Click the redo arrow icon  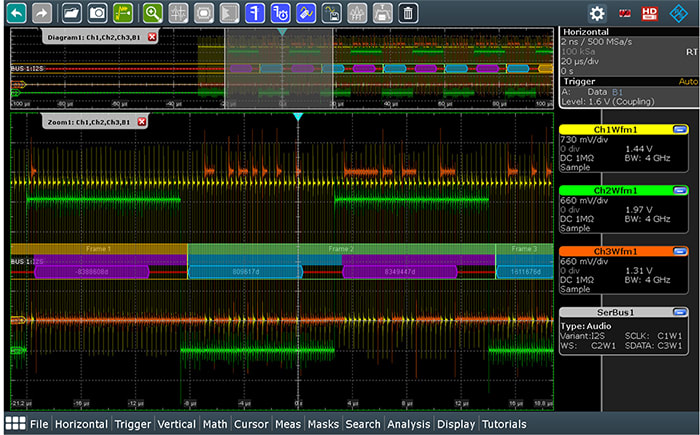[x=42, y=13]
